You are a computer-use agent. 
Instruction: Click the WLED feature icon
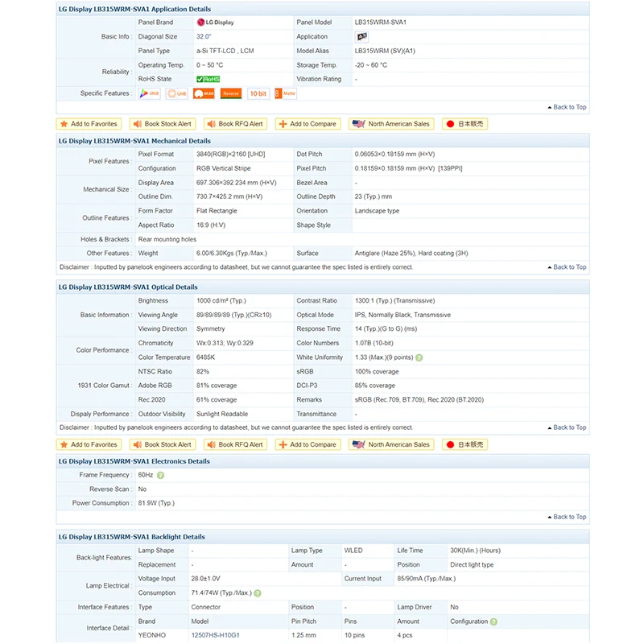(x=204, y=93)
